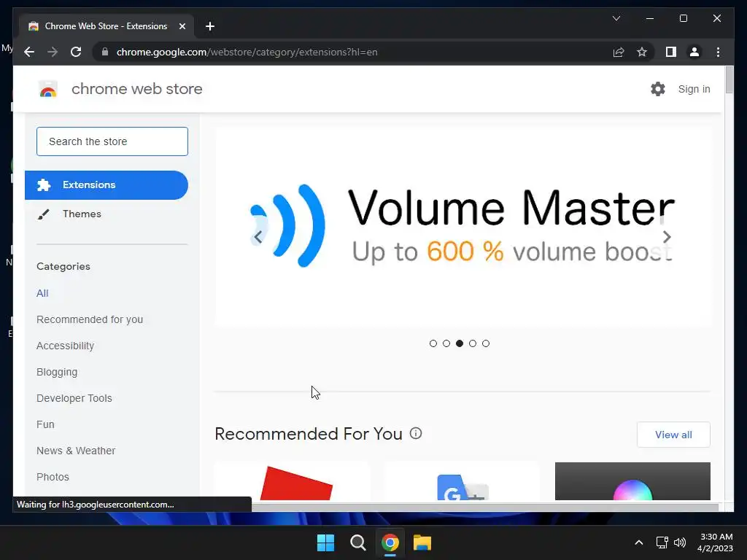Viewport: 747px width, 560px height.
Task: Click the chrome web store rainbow logo
Action: click(x=47, y=89)
